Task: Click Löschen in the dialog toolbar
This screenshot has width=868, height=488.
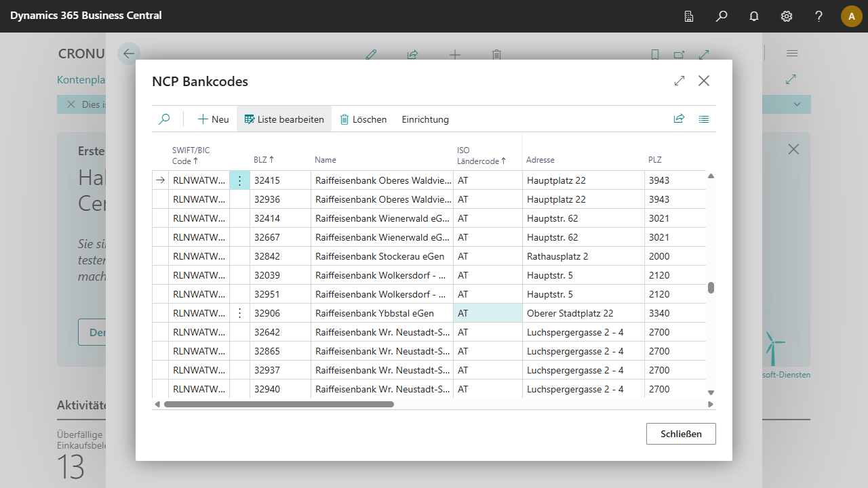Action: click(363, 119)
